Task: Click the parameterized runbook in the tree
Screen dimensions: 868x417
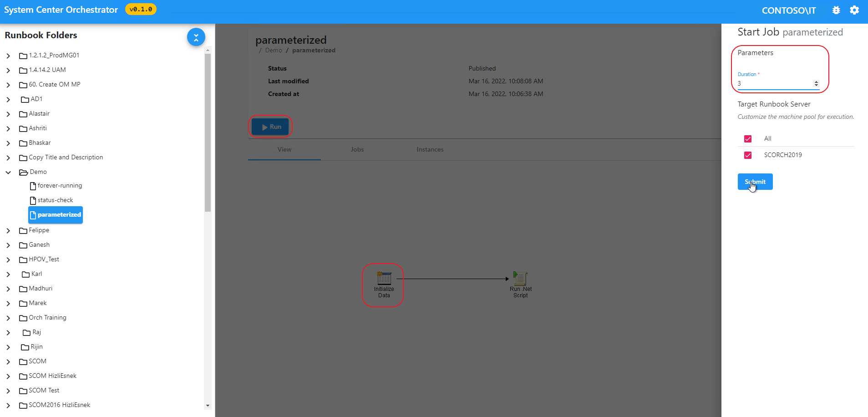Action: [x=55, y=214]
